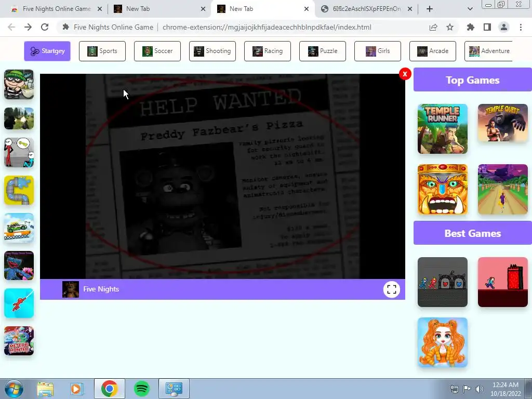Go forward to the next page
Screen dimensions: 532x399
[x=28, y=27]
